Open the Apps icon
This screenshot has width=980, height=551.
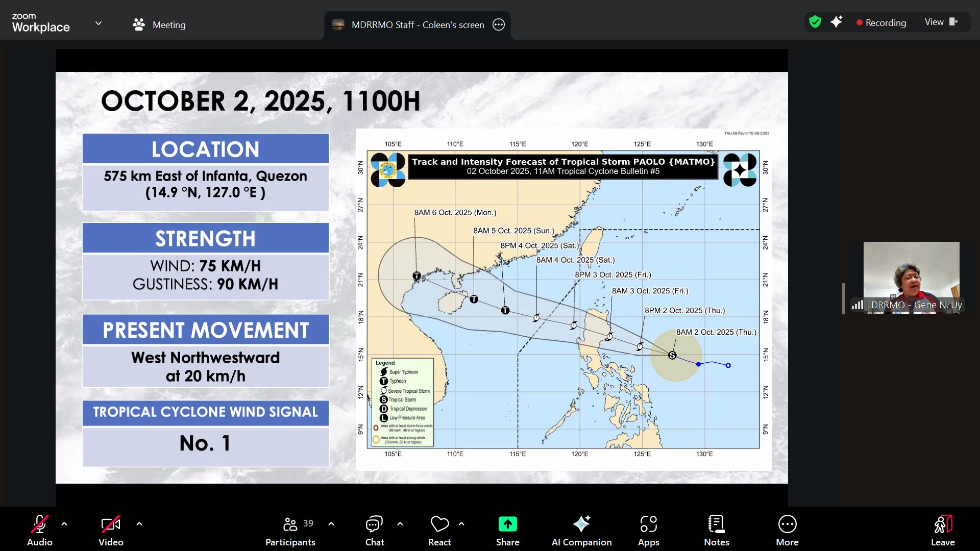tap(648, 524)
